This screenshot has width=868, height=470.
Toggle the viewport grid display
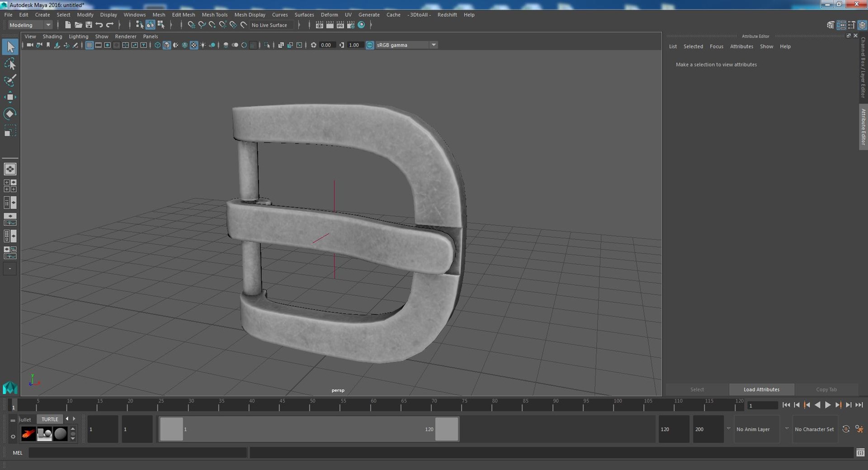(x=89, y=45)
